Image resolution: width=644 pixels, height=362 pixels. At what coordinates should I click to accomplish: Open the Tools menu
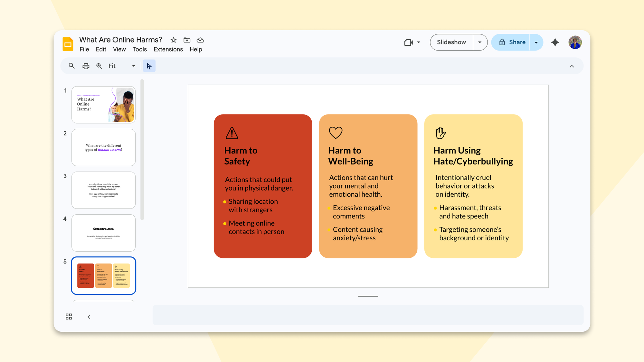coord(139,49)
